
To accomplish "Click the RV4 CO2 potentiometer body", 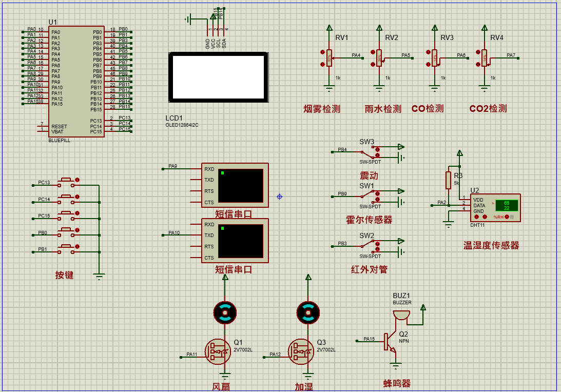I will (484, 58).
